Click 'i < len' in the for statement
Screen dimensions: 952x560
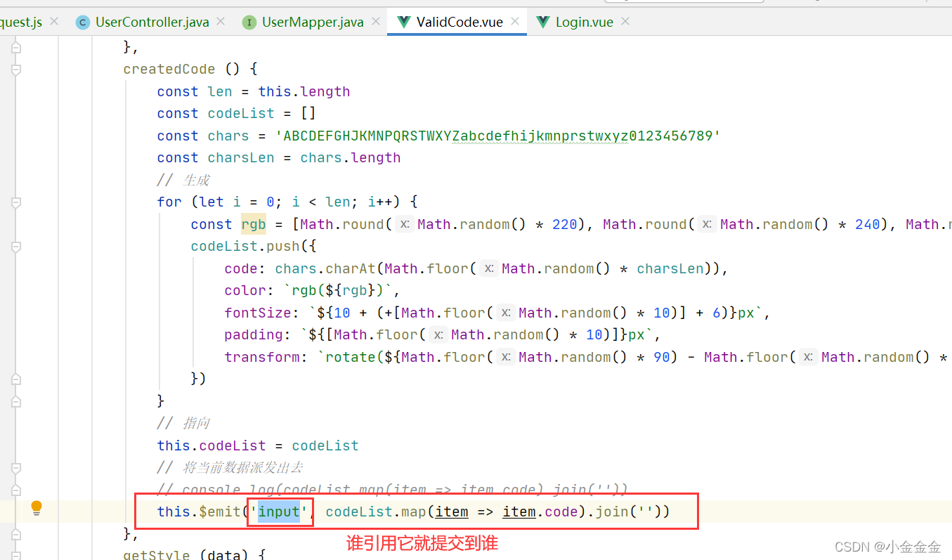[320, 202]
